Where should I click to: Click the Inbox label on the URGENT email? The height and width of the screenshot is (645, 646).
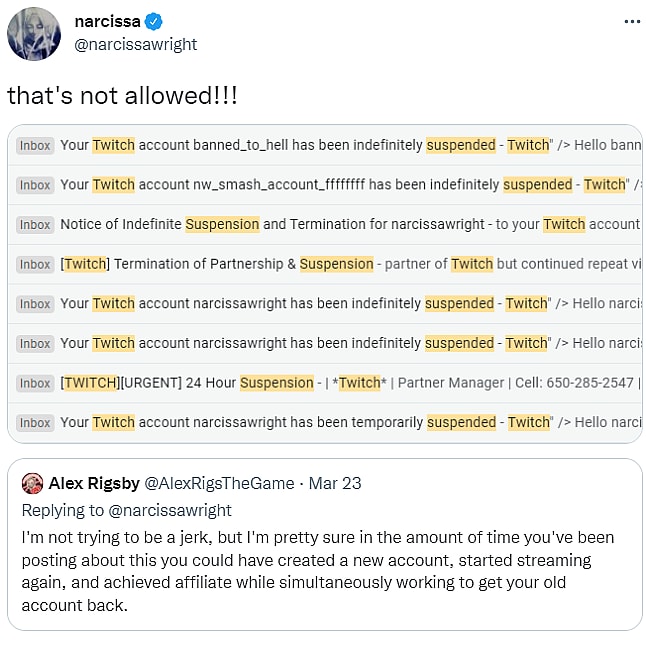point(35,383)
